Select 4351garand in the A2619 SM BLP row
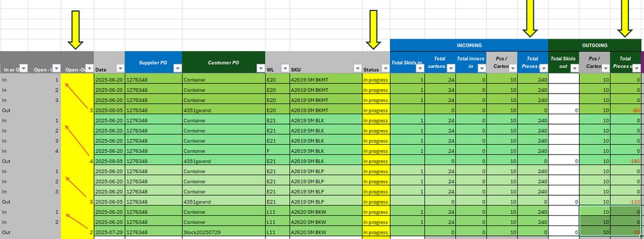 tap(224, 202)
